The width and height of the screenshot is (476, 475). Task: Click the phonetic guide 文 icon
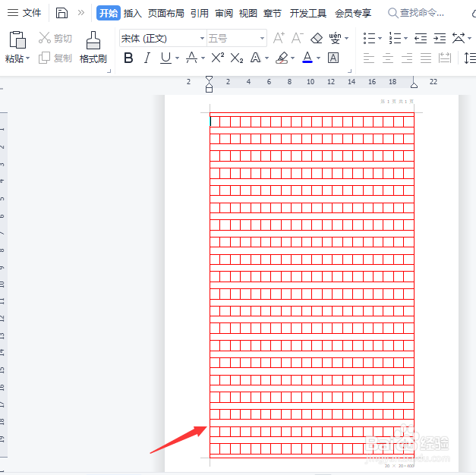(335, 38)
